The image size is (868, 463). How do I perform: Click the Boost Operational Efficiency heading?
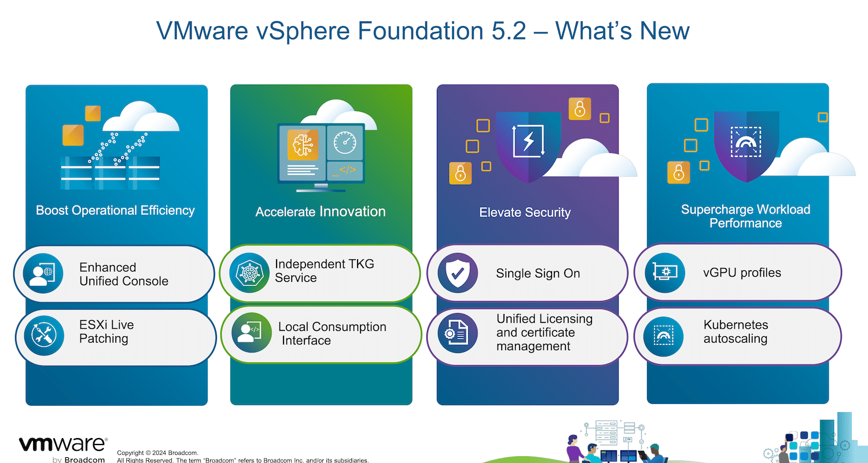[115, 210]
